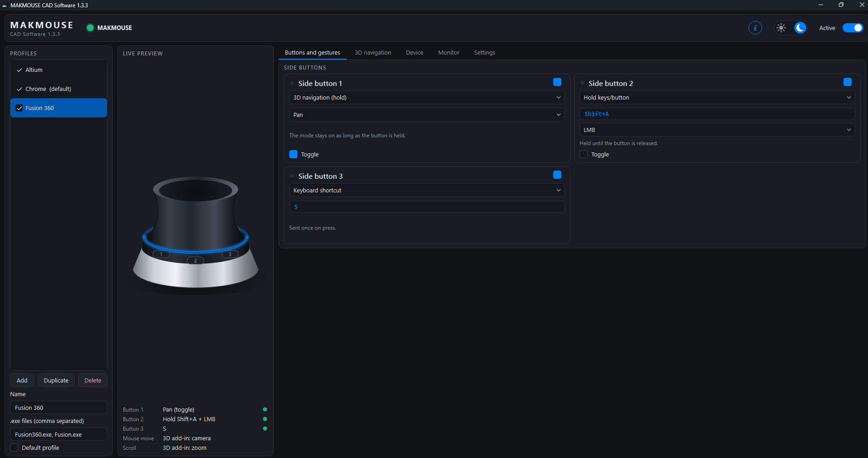Select the Buttons and gestures tab

(313, 53)
